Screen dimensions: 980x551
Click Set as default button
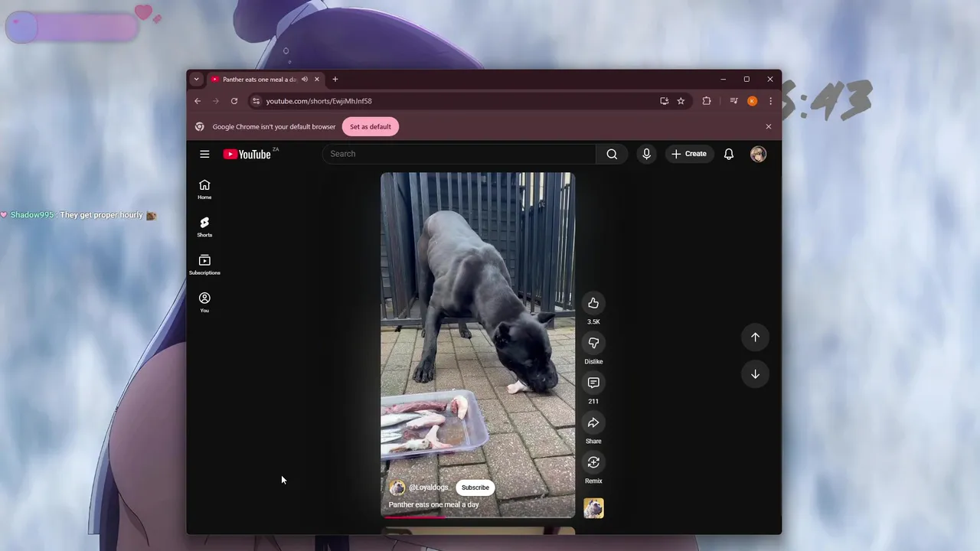click(x=371, y=127)
